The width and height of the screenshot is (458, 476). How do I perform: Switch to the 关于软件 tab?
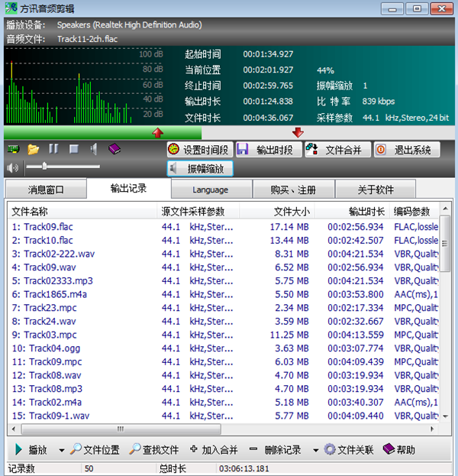pyautogui.click(x=376, y=189)
